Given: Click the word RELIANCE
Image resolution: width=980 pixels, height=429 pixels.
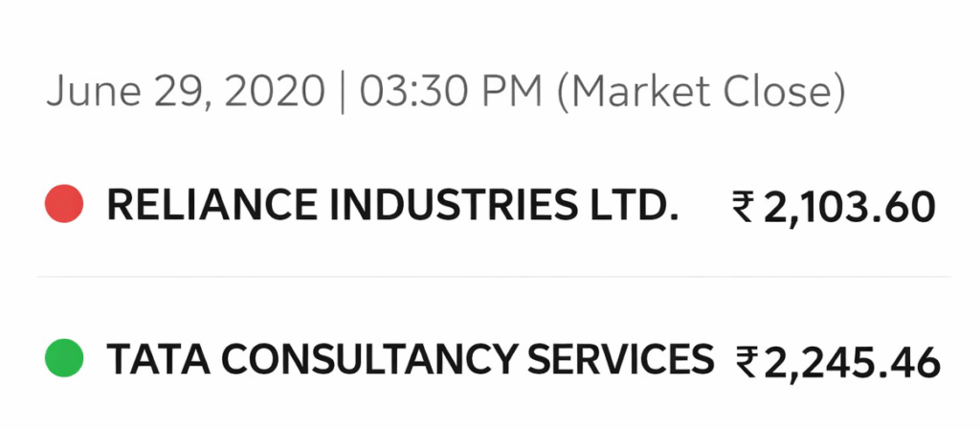Looking at the screenshot, I should coord(193,205).
